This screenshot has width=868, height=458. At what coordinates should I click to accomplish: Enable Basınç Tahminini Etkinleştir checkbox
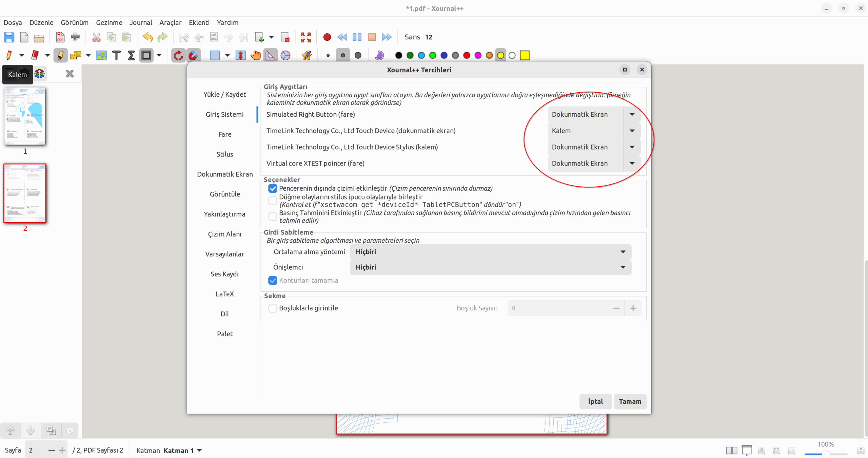273,216
